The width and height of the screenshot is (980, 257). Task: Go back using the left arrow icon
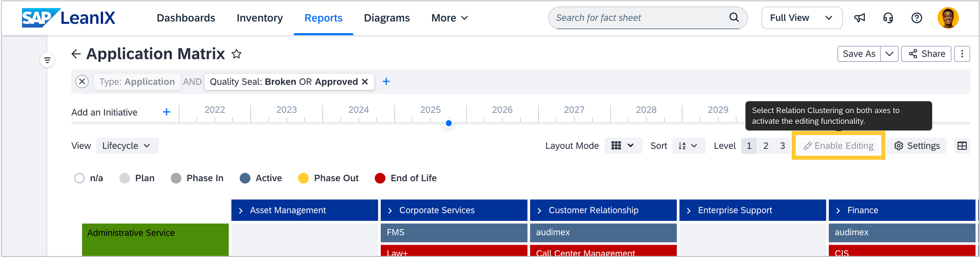pos(76,54)
